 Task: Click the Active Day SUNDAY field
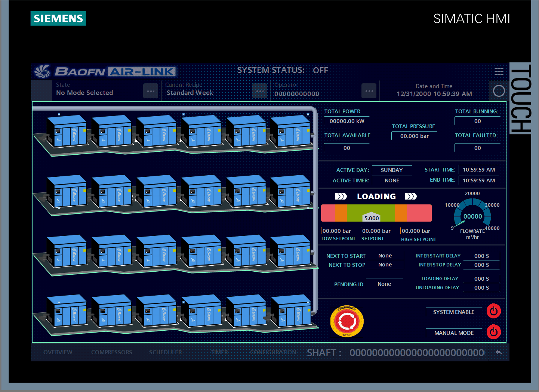(392, 170)
